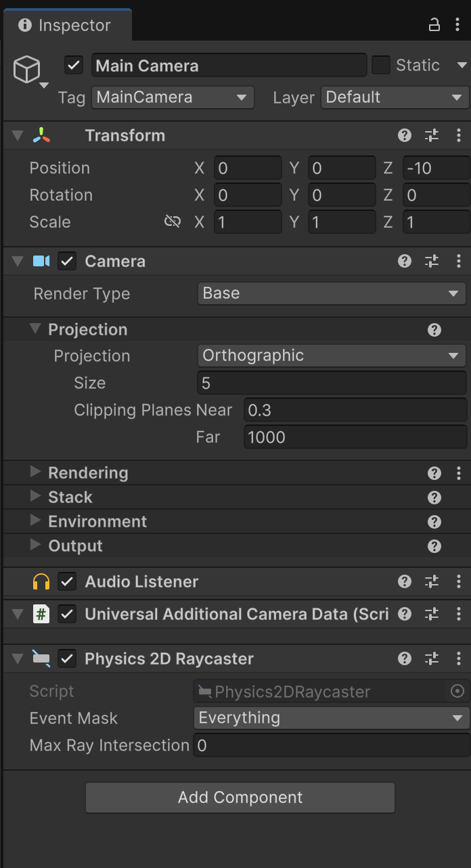The height and width of the screenshot is (868, 471).
Task: Open Camera presets icon
Action: click(x=432, y=261)
